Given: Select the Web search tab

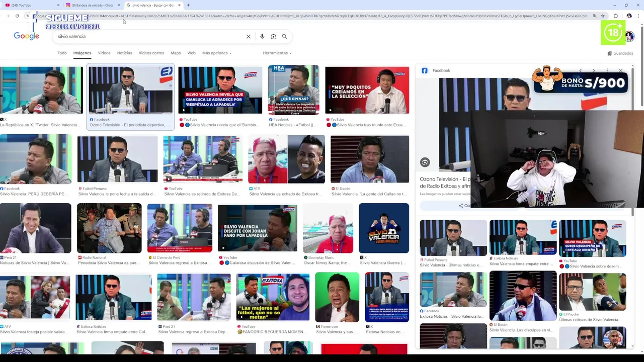Looking at the screenshot, I should 191,53.
